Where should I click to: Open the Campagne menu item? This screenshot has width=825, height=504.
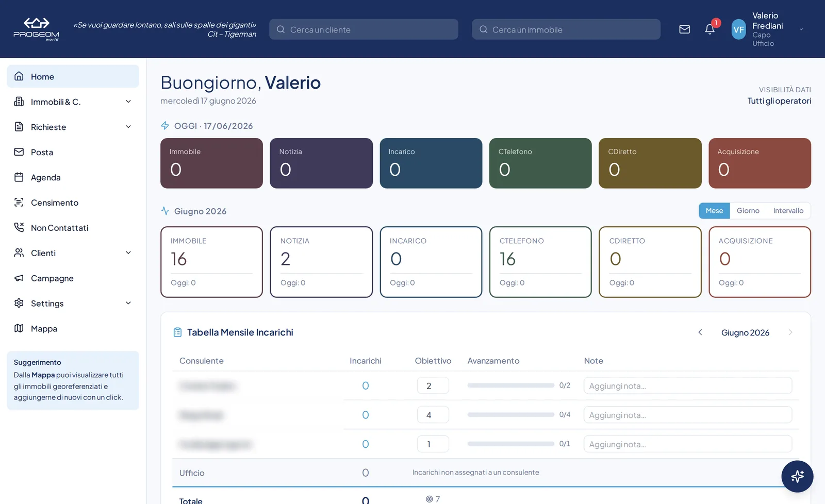tap(73, 278)
